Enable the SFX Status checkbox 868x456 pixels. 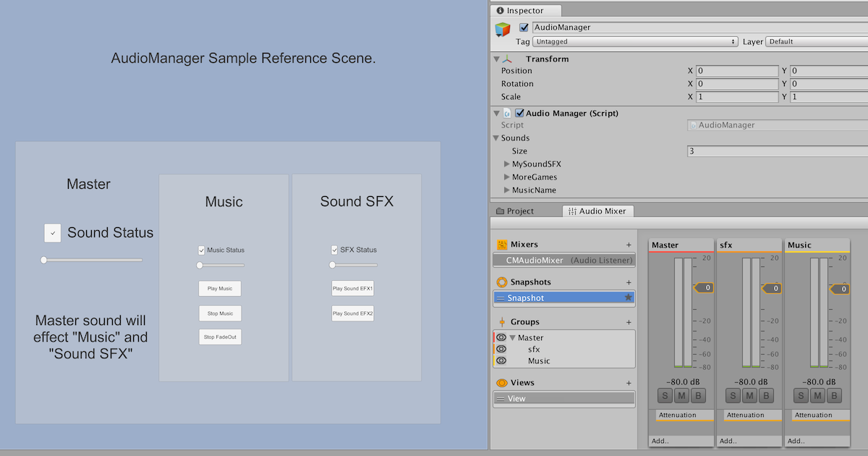(334, 249)
